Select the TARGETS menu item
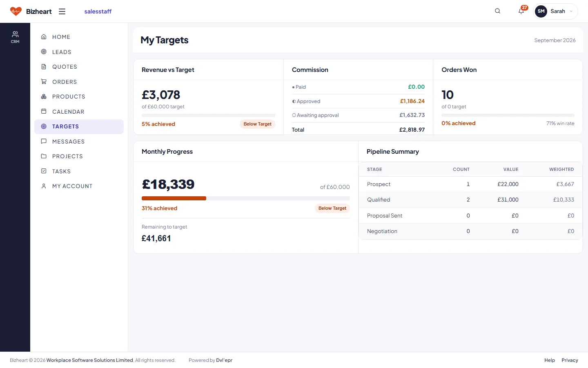The height and width of the screenshot is (368, 588). point(79,126)
